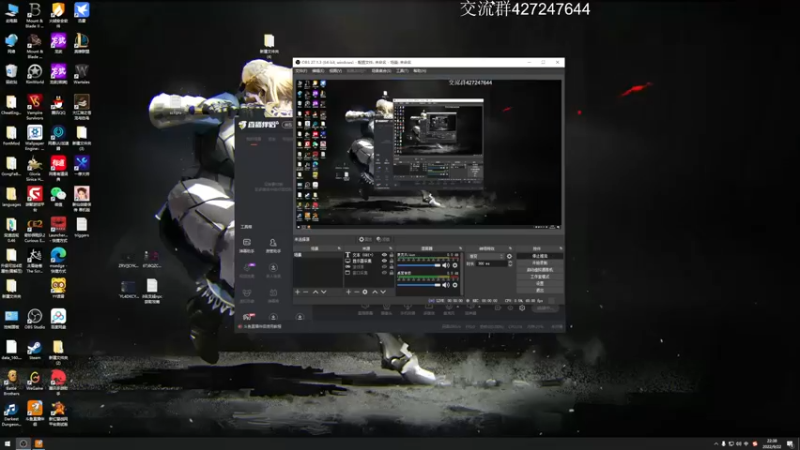Open source 滤镜 button above sources panel
The height and width of the screenshot is (450, 800).
click(x=383, y=239)
